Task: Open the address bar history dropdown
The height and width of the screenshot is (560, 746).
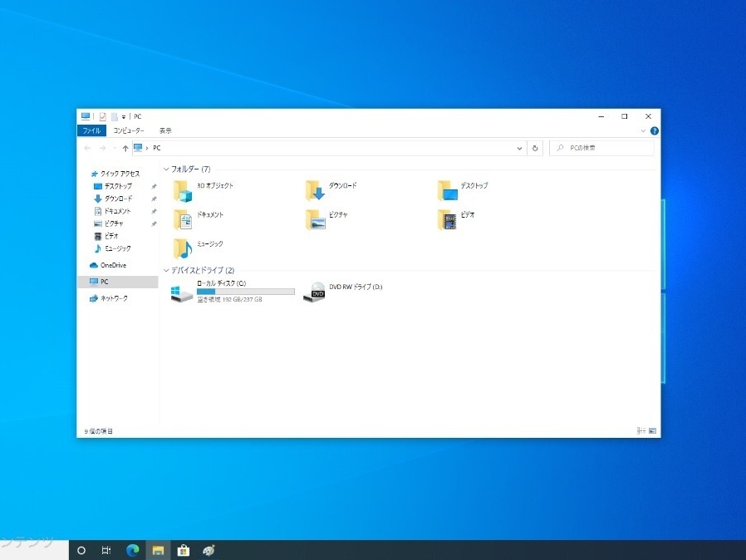Action: [520, 148]
